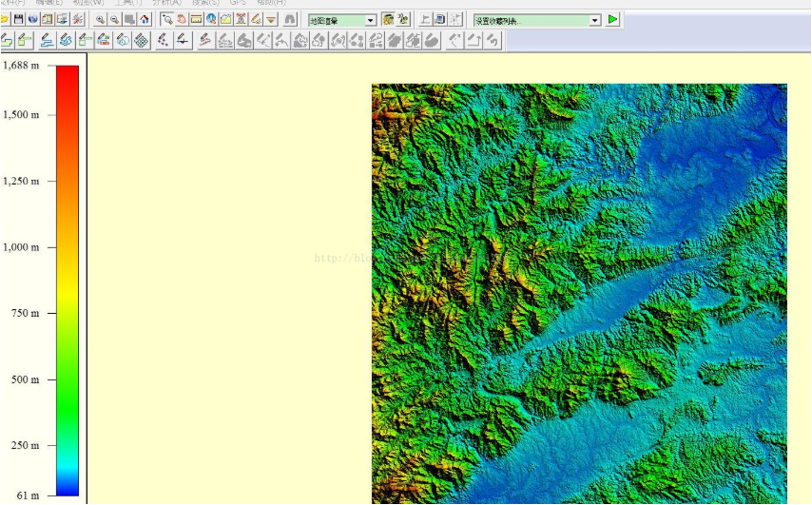Select the Path Profile chart tool

225,19
